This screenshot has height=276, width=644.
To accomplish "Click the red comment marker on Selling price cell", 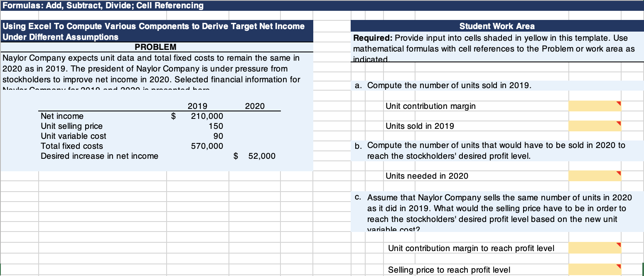I will tap(619, 267).
